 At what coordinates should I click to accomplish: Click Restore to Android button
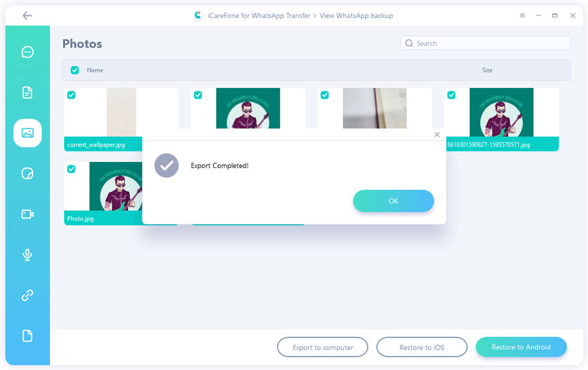click(521, 347)
